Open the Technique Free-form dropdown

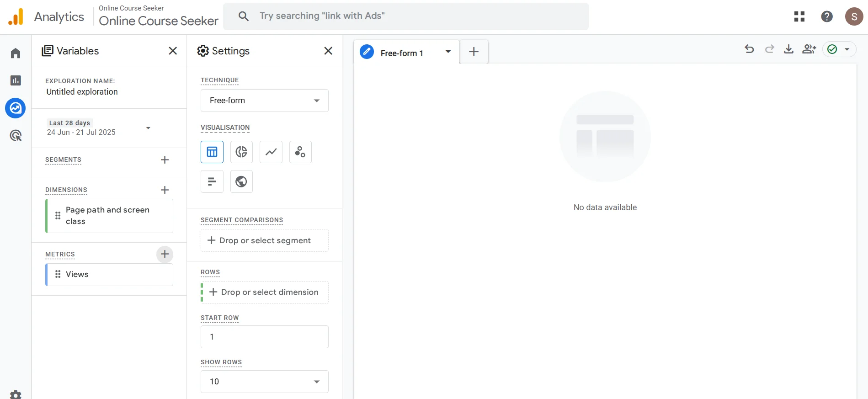coord(264,101)
